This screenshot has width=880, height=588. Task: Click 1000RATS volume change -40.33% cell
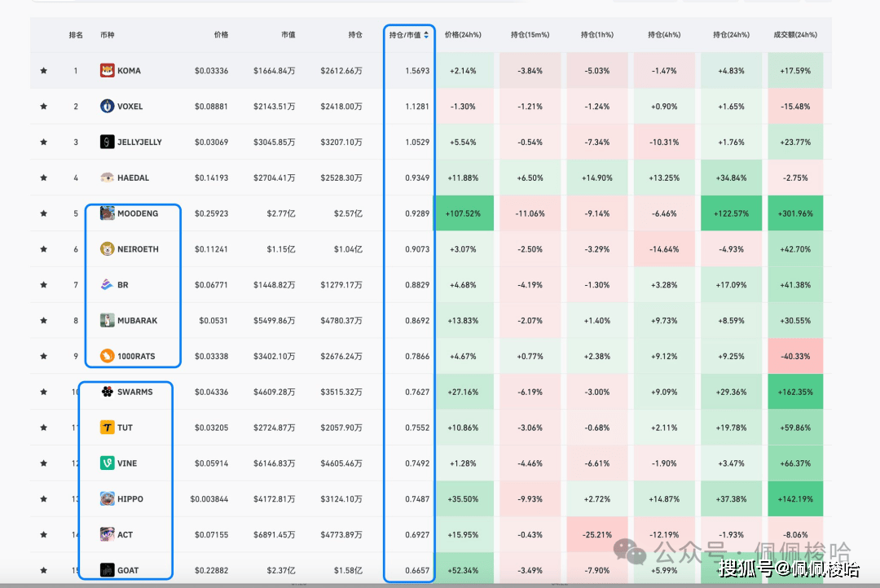click(x=795, y=356)
